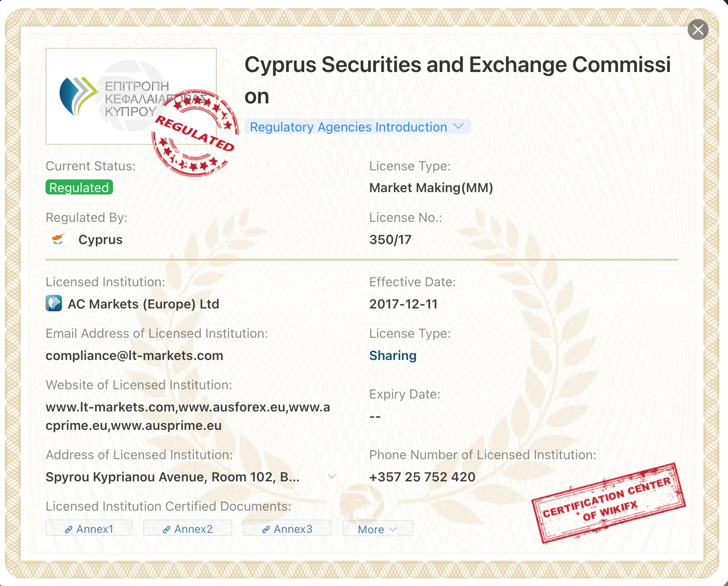The height and width of the screenshot is (586, 728).
Task: Click the green Regulated status badge
Action: click(79, 188)
